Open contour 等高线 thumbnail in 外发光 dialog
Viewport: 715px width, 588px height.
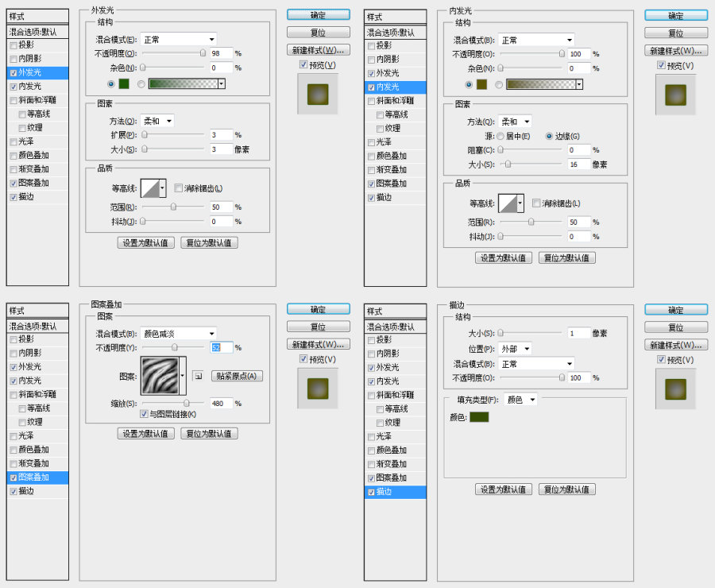point(150,188)
